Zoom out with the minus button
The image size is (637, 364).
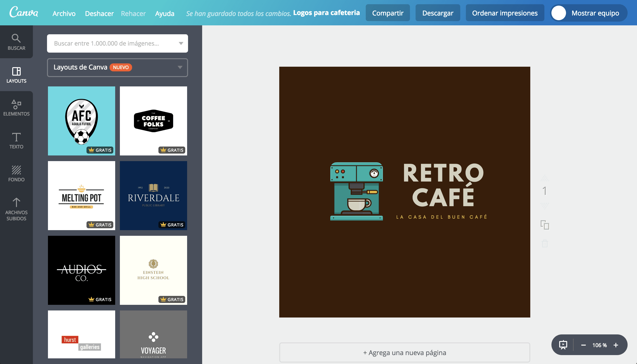point(583,345)
